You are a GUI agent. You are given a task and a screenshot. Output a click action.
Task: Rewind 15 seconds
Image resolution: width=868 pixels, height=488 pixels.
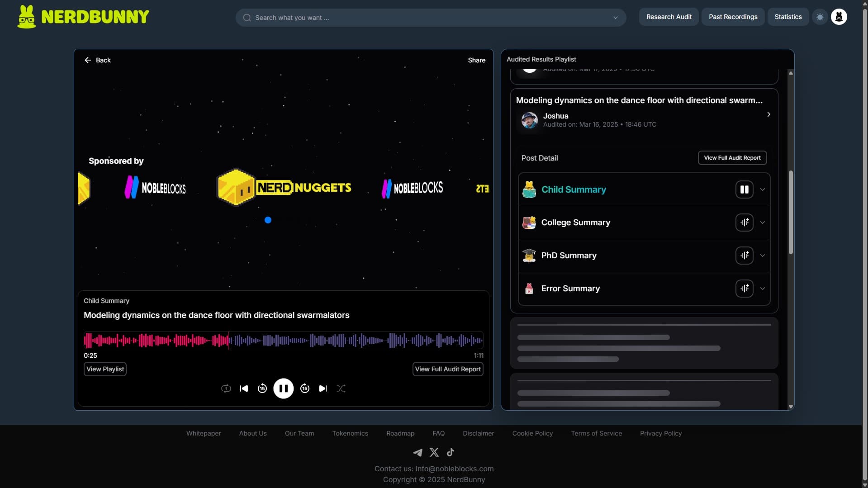pos(262,389)
